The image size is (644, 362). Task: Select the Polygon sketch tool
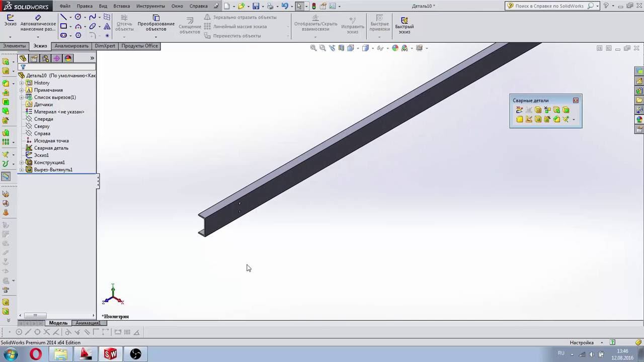point(78,35)
